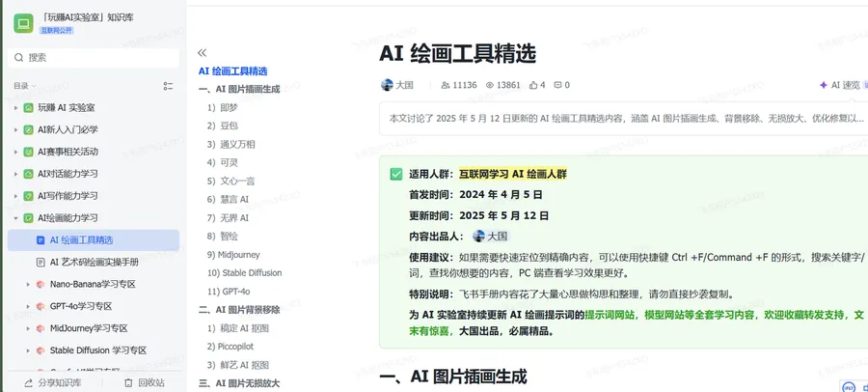Click the AI赛事相关活动 green icon
This screenshot has width=868, height=392.
tap(28, 152)
